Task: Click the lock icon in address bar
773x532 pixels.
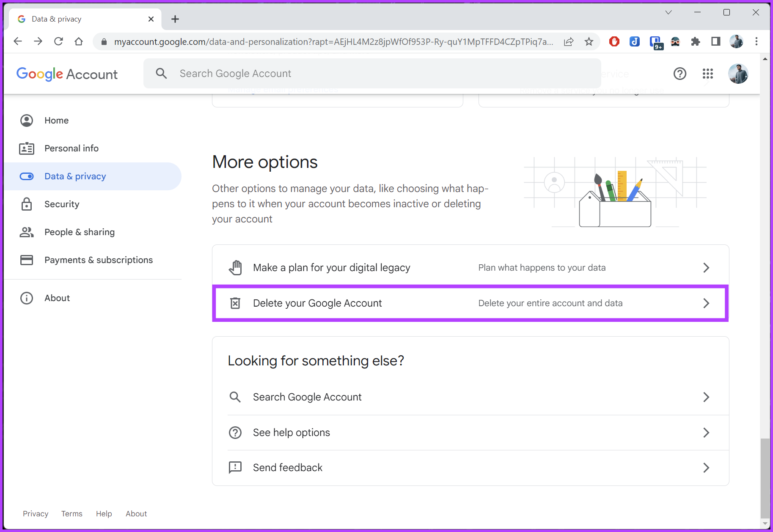Action: (104, 41)
